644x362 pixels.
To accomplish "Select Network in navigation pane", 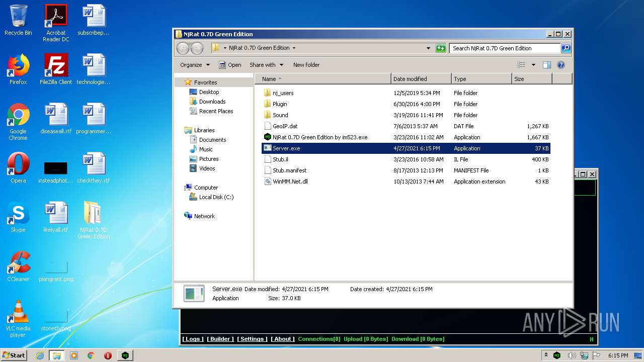I will tap(204, 216).
